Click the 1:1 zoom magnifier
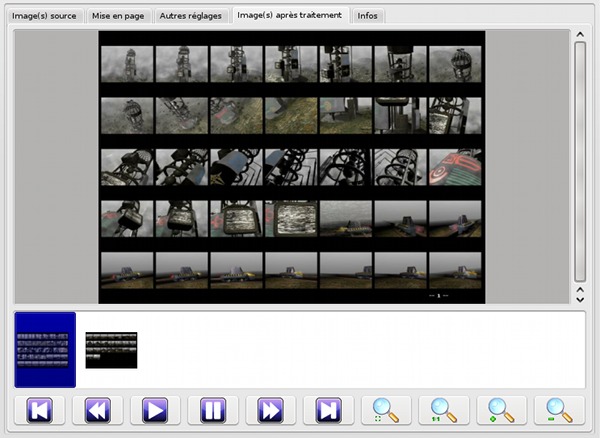Image resolution: width=600 pixels, height=438 pixels. (444, 410)
